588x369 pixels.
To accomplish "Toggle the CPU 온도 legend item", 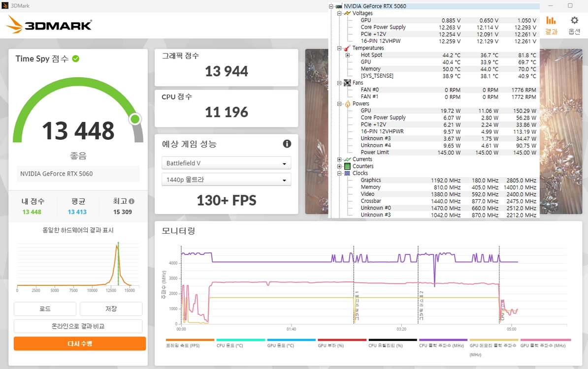I will 240,343.
